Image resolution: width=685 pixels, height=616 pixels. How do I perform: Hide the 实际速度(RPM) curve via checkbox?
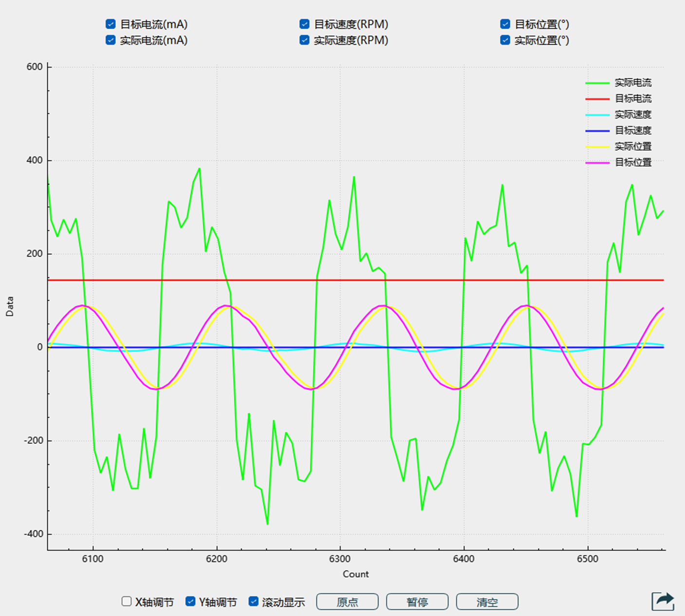point(305,40)
